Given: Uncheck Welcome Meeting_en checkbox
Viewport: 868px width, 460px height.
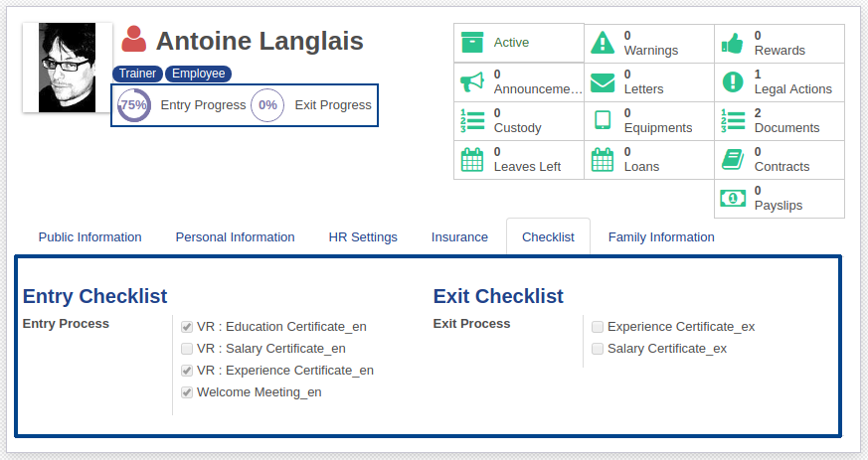Looking at the screenshot, I should click(187, 392).
